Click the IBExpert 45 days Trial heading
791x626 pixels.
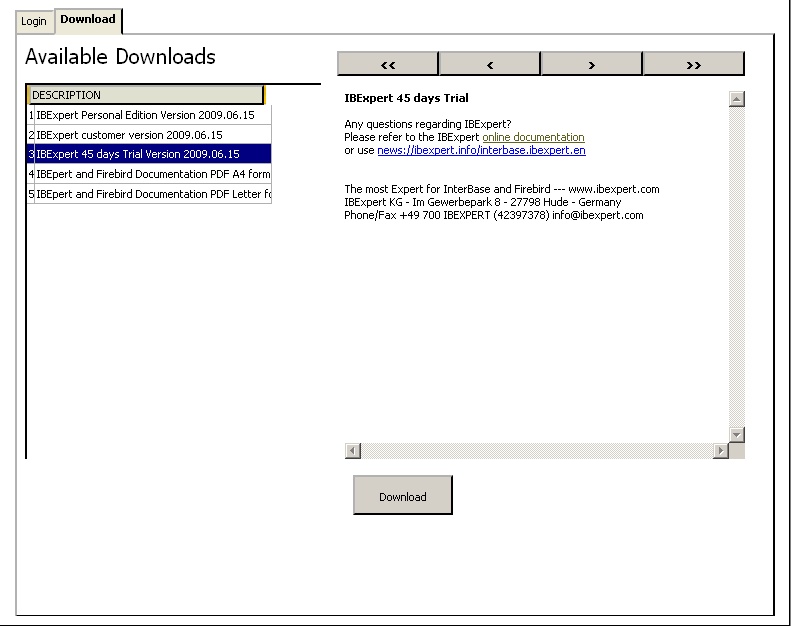(406, 98)
